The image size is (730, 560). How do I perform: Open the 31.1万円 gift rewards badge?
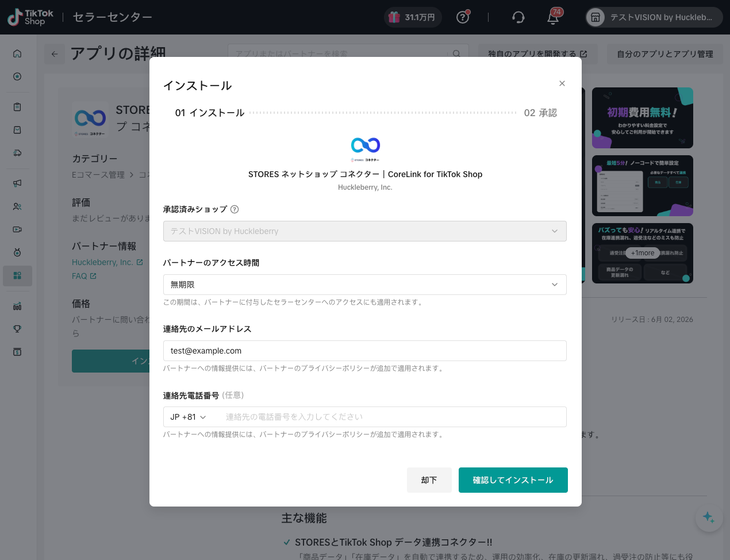413,17
